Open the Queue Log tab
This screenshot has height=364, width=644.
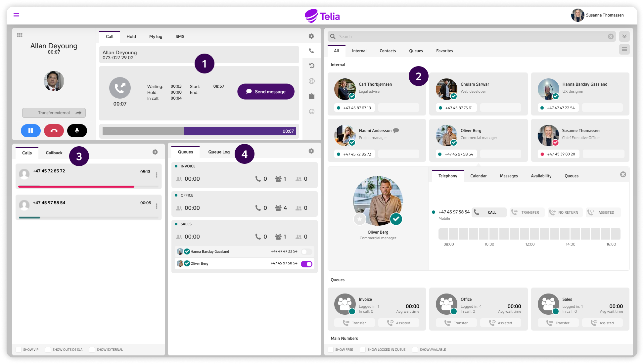pos(219,152)
